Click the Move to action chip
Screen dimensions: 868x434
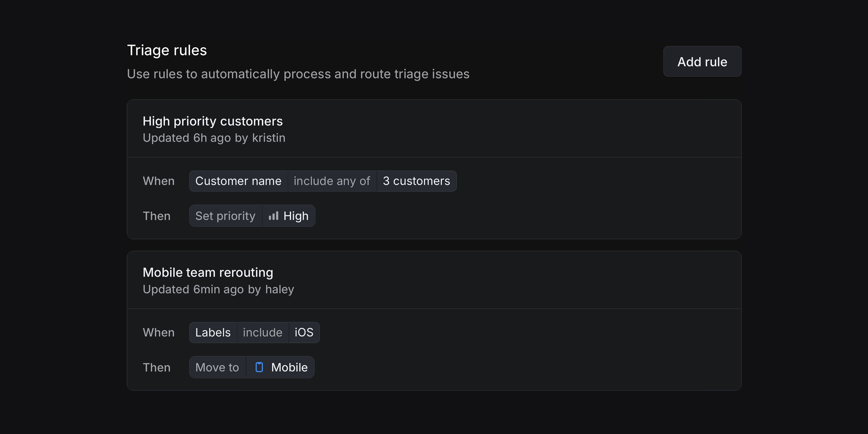coord(217,367)
